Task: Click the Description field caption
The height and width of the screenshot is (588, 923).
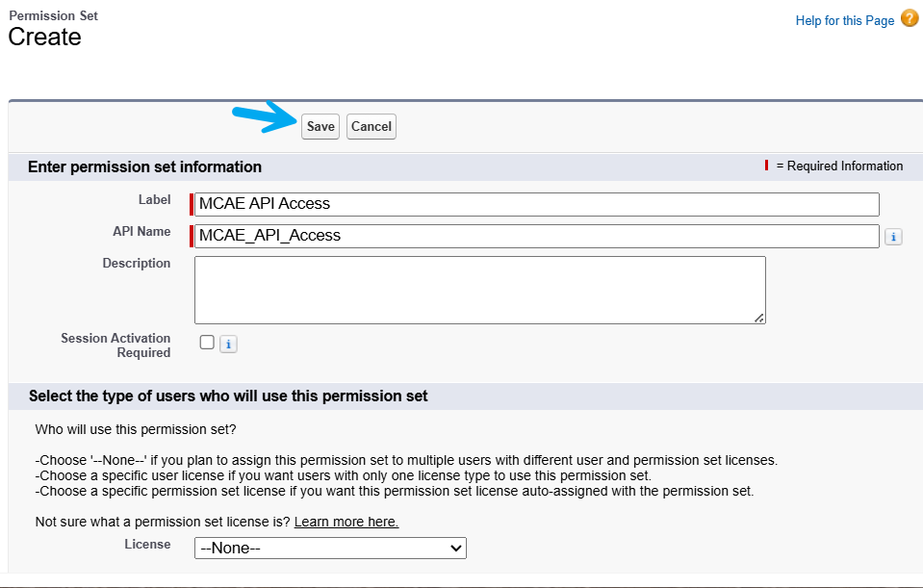Action: (x=137, y=264)
